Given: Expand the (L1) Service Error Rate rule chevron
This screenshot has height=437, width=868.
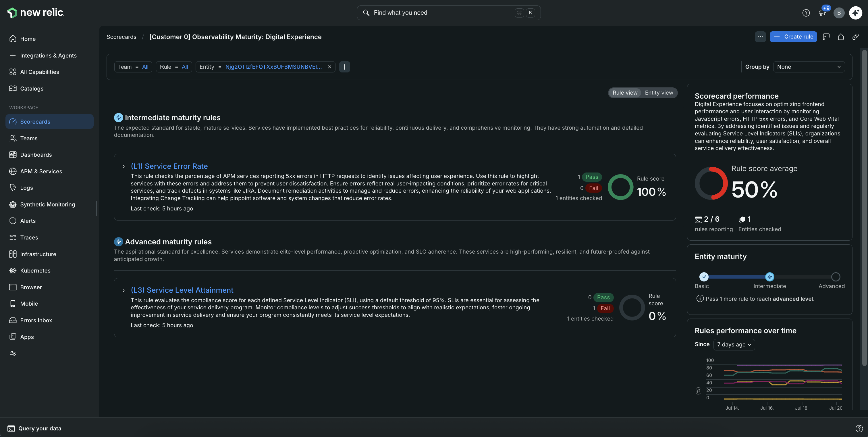Looking at the screenshot, I should point(124,166).
